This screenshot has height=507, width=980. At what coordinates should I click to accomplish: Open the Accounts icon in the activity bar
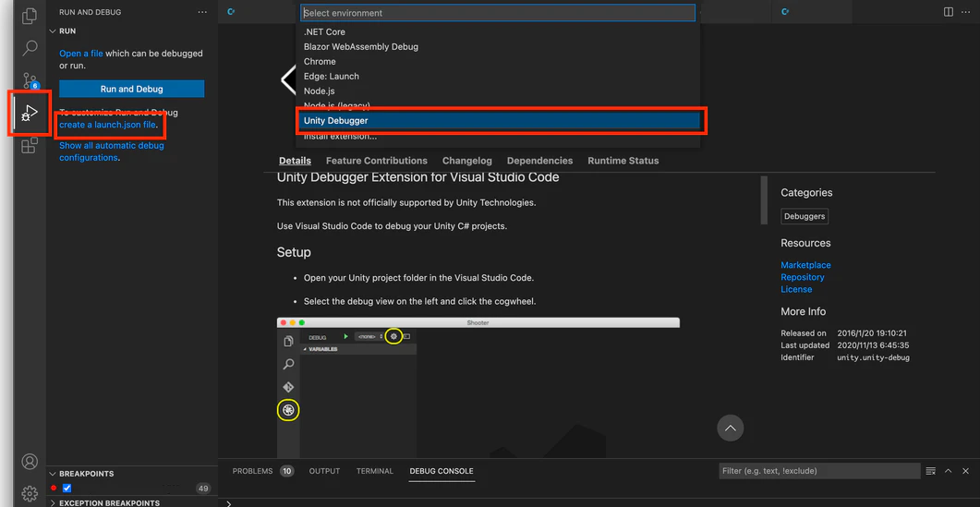click(x=30, y=462)
